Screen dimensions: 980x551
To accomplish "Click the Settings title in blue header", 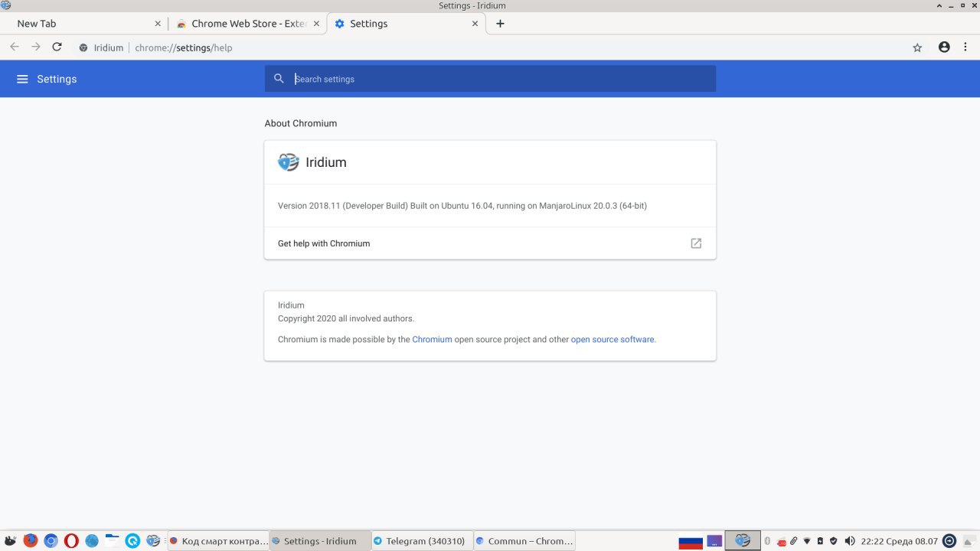I will (57, 79).
